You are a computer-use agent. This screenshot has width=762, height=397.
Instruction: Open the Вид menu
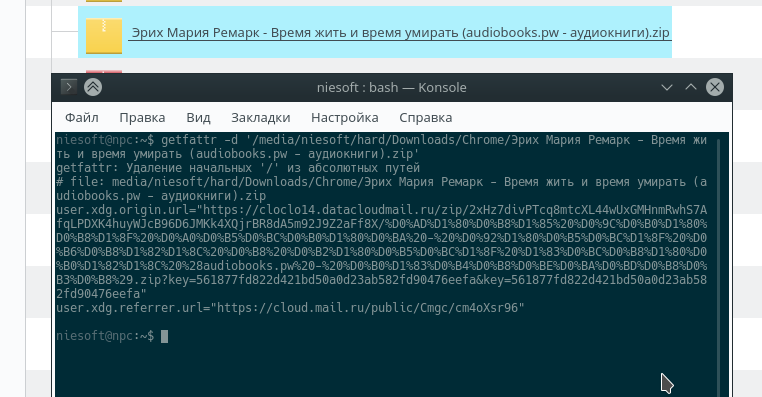tap(198, 118)
